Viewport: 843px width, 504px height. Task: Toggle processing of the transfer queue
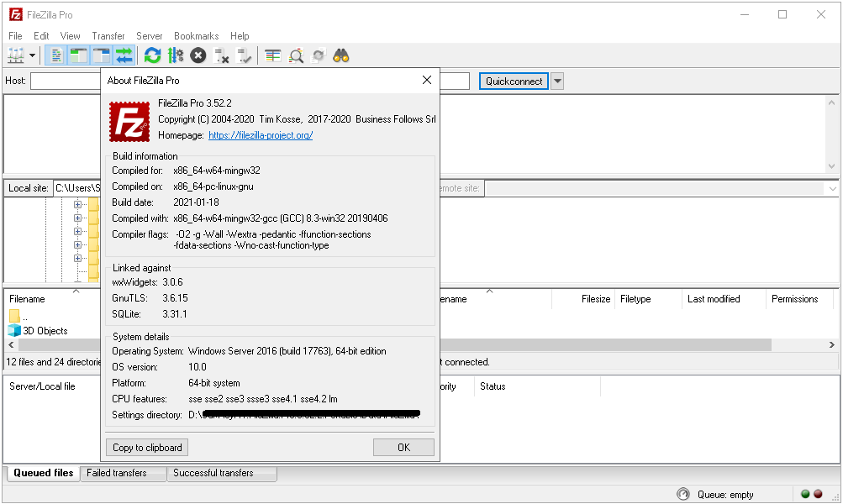click(176, 55)
